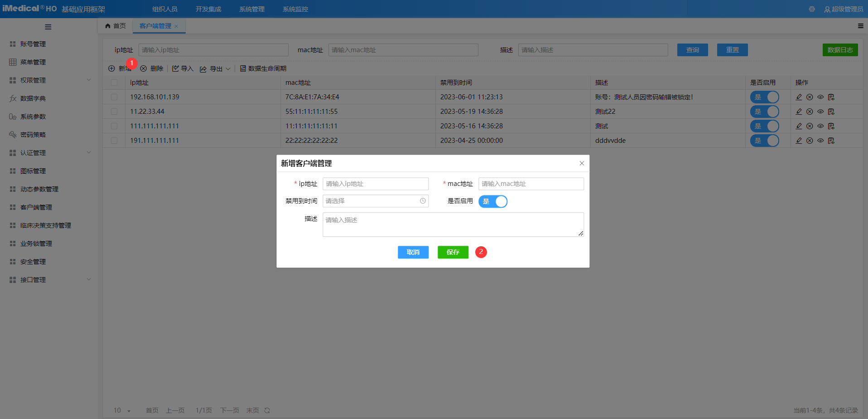Click edit pencil icon for 192.168.101.139 row

point(799,97)
